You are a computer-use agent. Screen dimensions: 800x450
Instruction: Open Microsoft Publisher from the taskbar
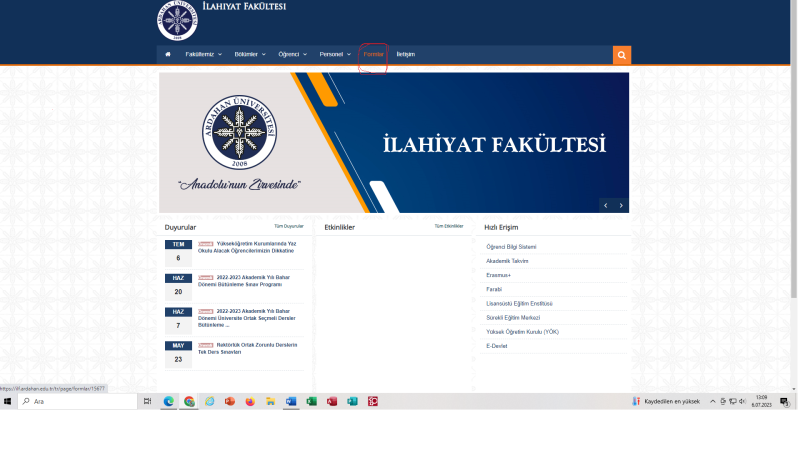(352, 402)
